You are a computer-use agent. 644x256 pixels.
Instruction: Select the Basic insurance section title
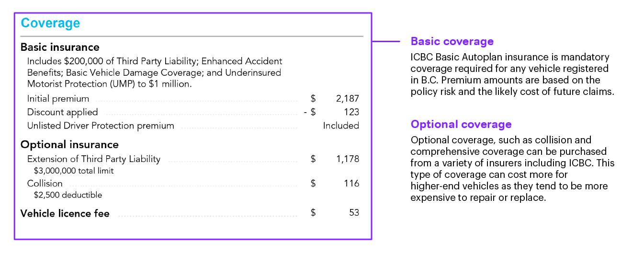pyautogui.click(x=60, y=47)
